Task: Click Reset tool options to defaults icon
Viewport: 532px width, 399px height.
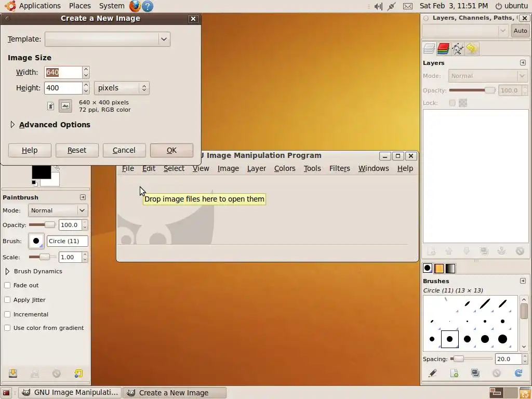Action: pos(78,374)
